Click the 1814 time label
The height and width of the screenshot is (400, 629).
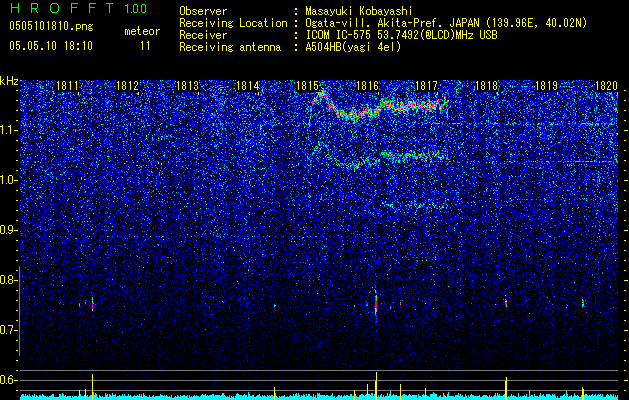click(x=248, y=86)
